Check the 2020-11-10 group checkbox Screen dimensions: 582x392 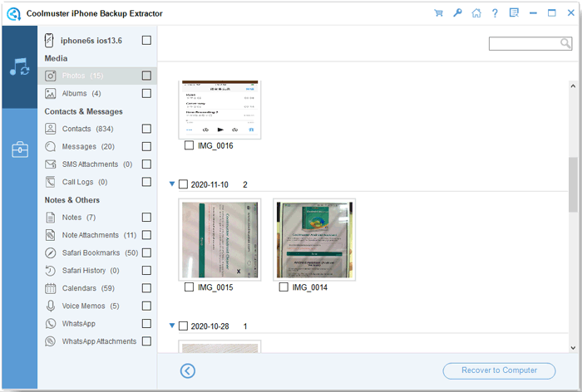[x=184, y=184]
